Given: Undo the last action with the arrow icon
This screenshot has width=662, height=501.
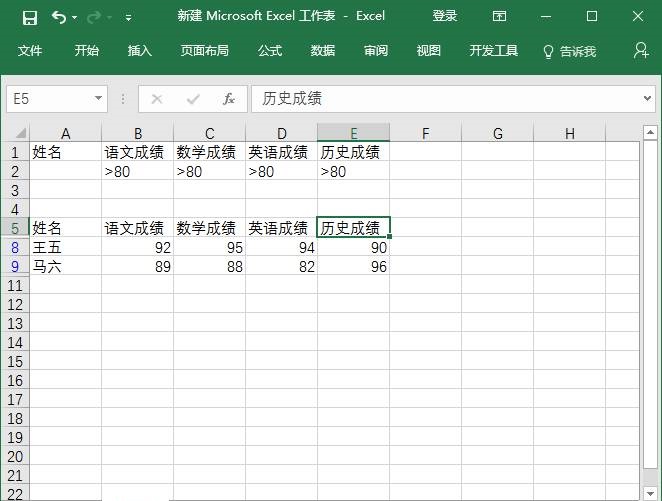Looking at the screenshot, I should (x=59, y=17).
